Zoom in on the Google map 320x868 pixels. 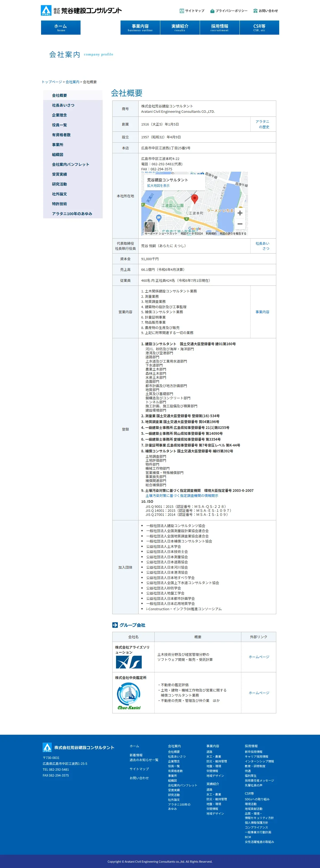pyautogui.click(x=240, y=213)
